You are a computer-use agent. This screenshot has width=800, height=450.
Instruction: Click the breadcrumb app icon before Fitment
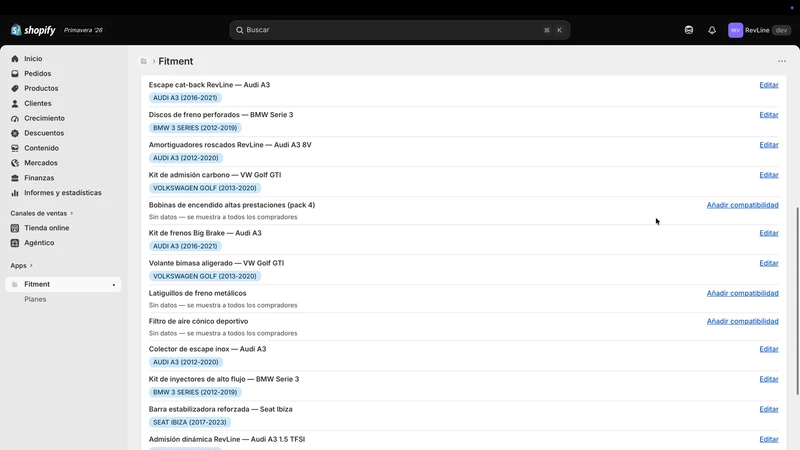[144, 61]
